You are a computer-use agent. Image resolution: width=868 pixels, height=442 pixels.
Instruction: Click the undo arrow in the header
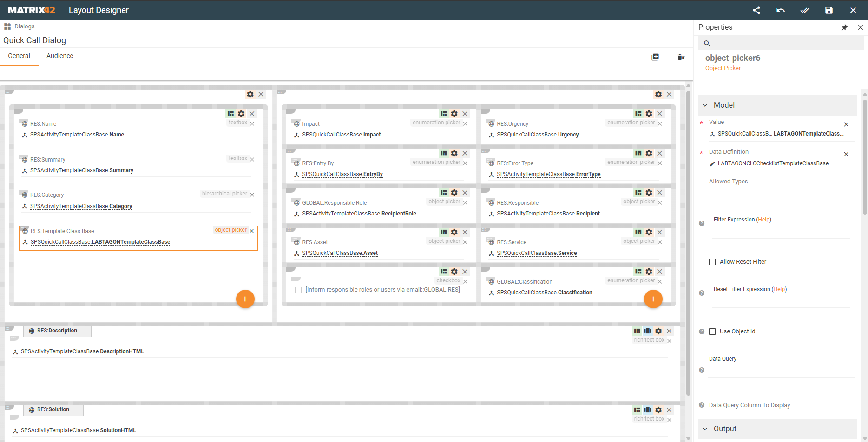[x=781, y=10]
